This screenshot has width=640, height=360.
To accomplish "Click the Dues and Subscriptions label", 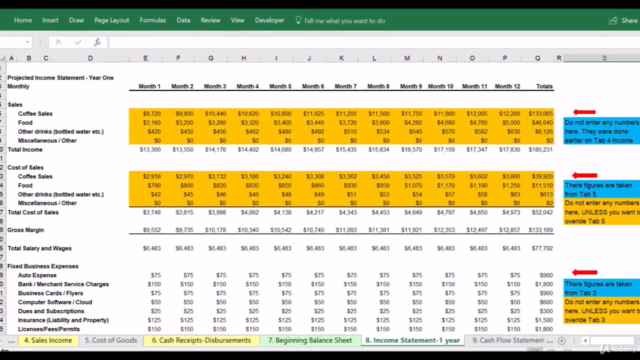I will click(x=51, y=311).
